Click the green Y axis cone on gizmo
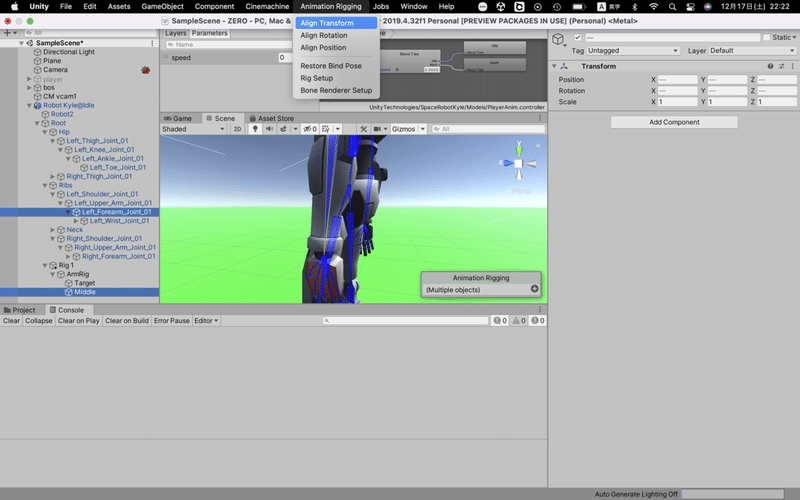 (x=519, y=151)
